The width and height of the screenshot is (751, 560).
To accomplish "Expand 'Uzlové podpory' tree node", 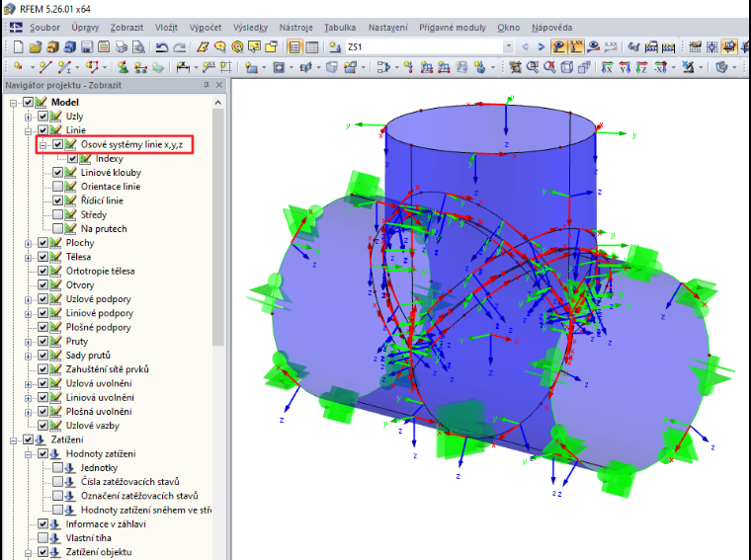I will point(29,299).
